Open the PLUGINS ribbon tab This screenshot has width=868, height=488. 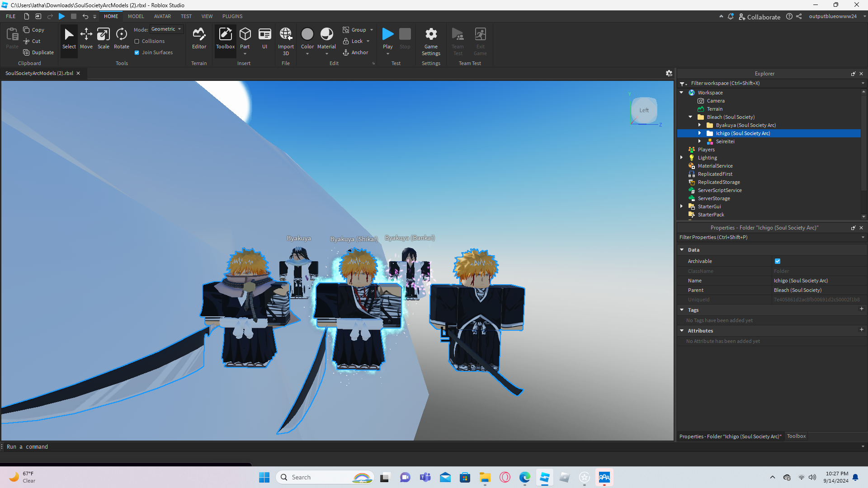click(232, 16)
